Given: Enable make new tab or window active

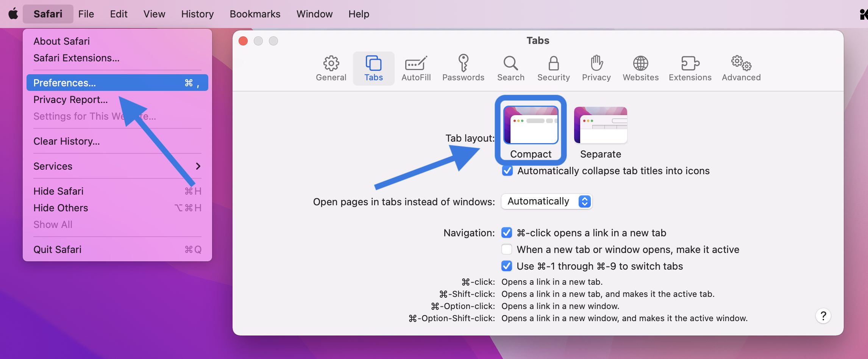Looking at the screenshot, I should pos(507,249).
